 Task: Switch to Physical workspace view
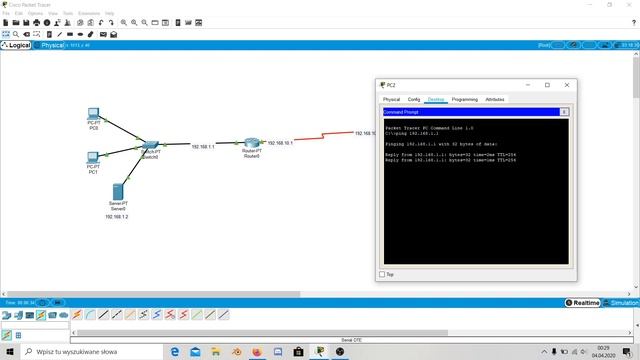coord(49,45)
